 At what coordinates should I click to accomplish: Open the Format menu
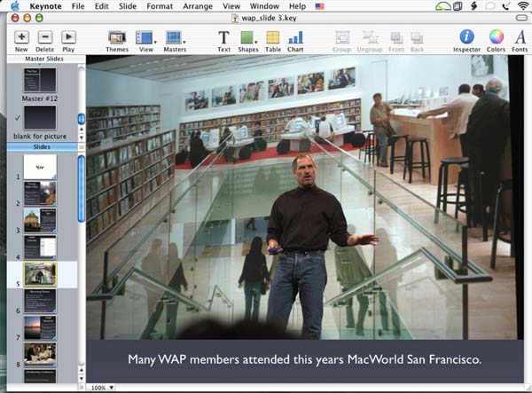pyautogui.click(x=160, y=5)
